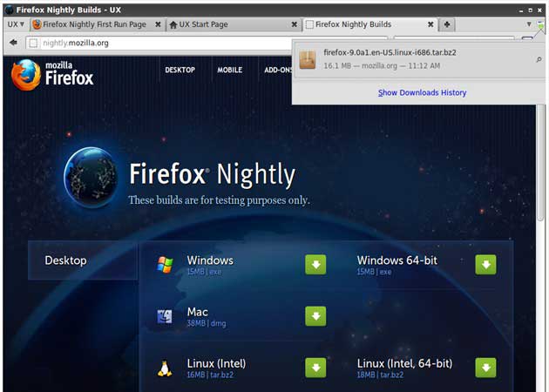Open the UX application menu dropdown
The height and width of the screenshot is (392, 549).
point(16,24)
